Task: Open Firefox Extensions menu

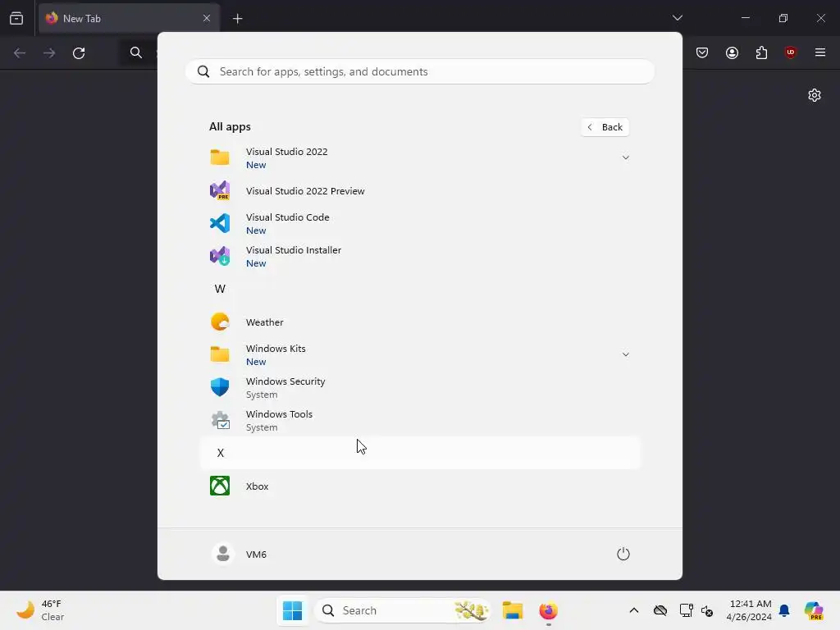Action: pos(761,52)
